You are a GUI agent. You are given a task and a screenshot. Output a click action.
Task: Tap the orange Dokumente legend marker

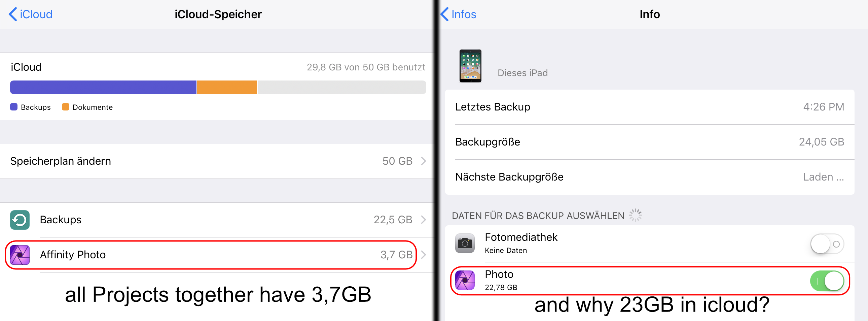pos(66,107)
